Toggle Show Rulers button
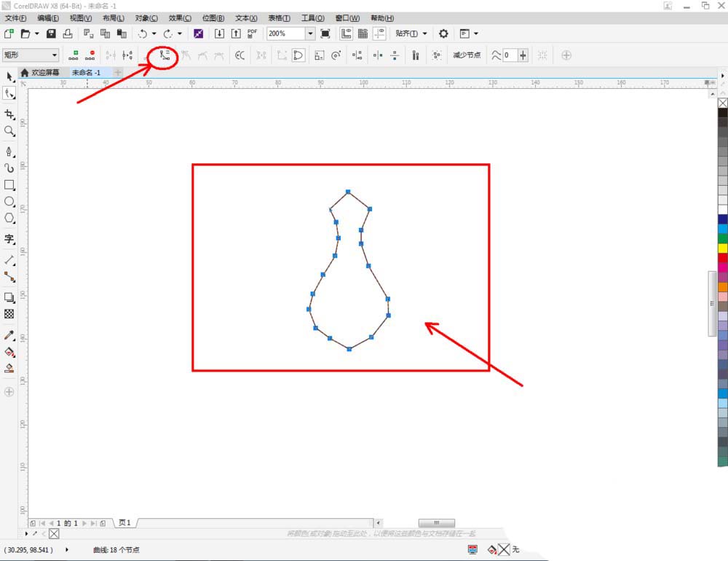 (x=346, y=34)
